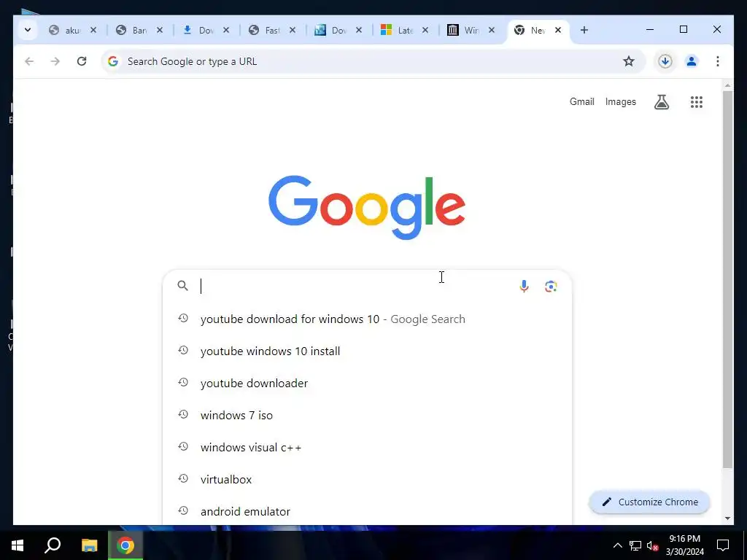Close the 'Fast' tab
Viewport: 747px width, 560px height.
[x=293, y=30]
